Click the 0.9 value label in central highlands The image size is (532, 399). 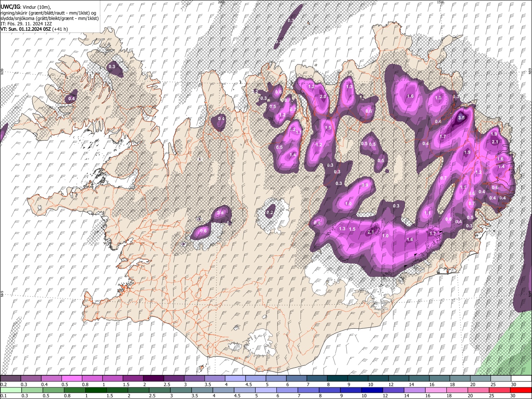tap(365, 185)
